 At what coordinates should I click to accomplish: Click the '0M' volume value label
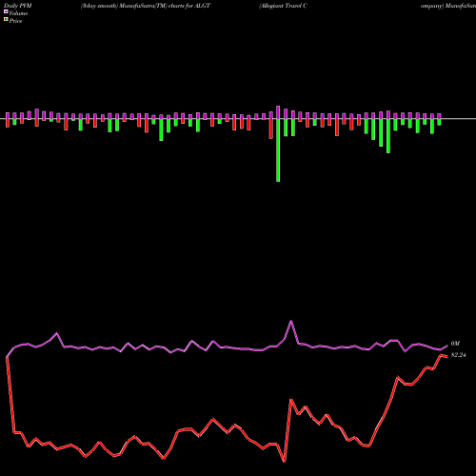click(455, 344)
